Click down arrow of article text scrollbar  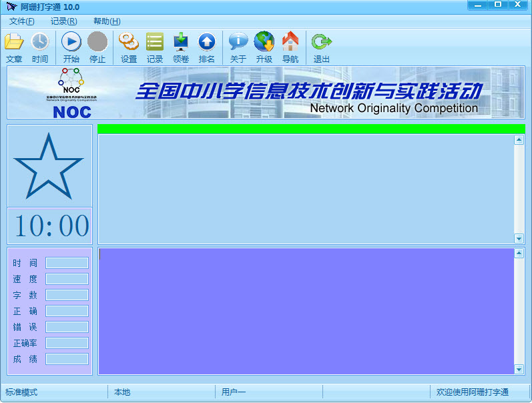pos(519,238)
